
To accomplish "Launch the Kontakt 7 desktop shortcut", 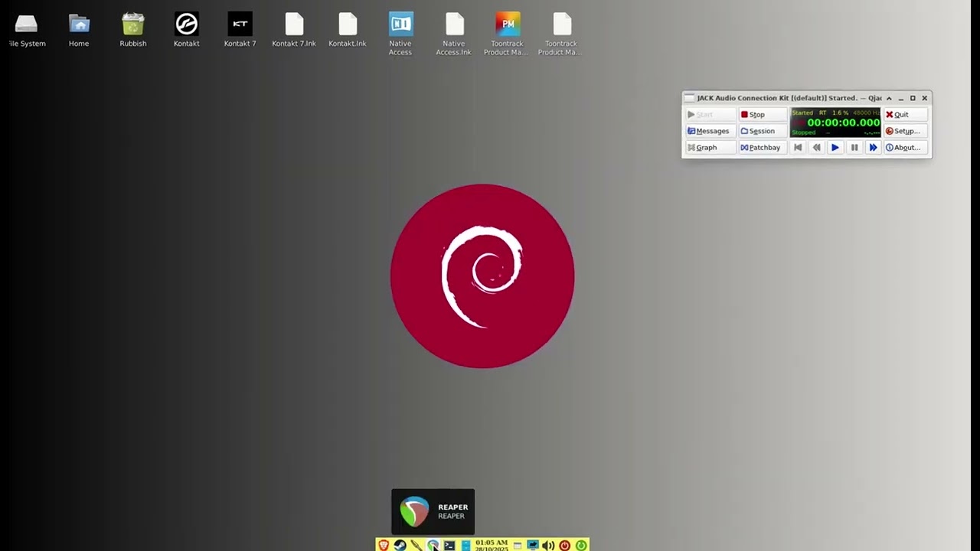I will 240,31.
